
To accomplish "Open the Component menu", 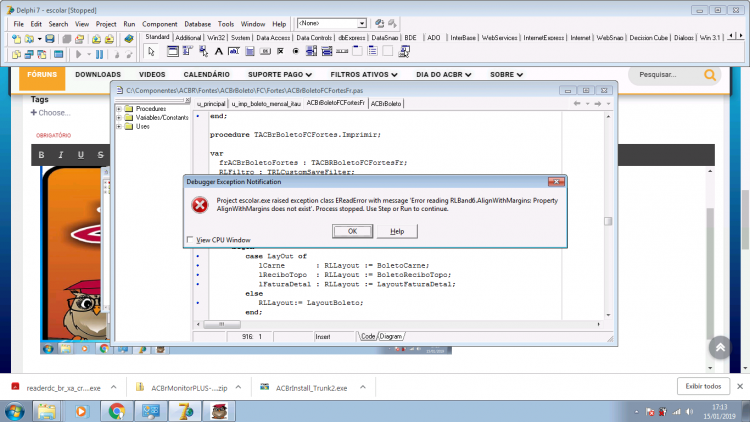I will pyautogui.click(x=159, y=24).
